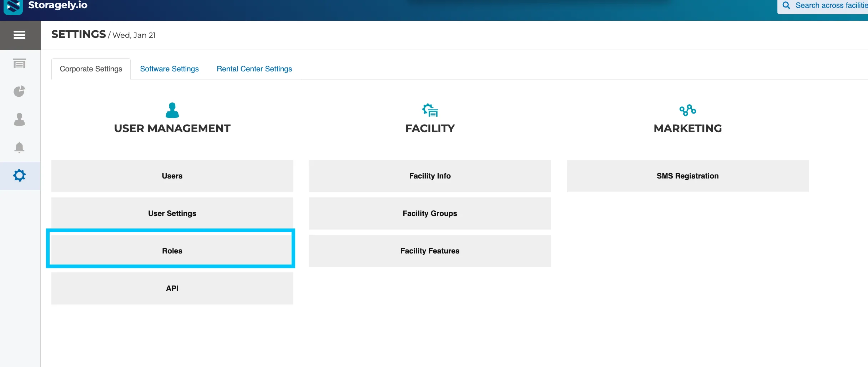Open the User Settings button

(x=172, y=213)
